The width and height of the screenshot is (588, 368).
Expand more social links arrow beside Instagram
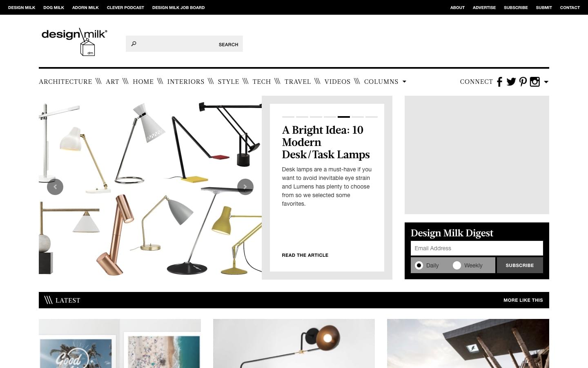coord(546,82)
